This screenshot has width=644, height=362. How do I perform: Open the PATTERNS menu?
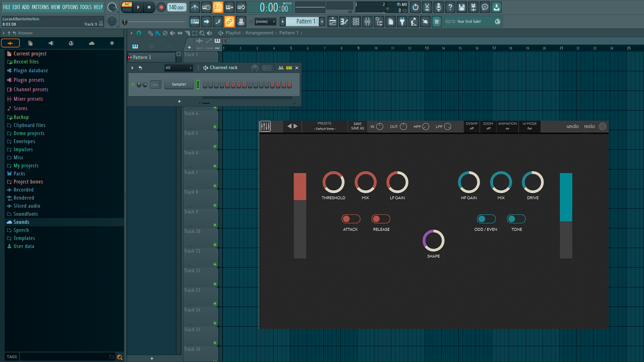pos(40,7)
